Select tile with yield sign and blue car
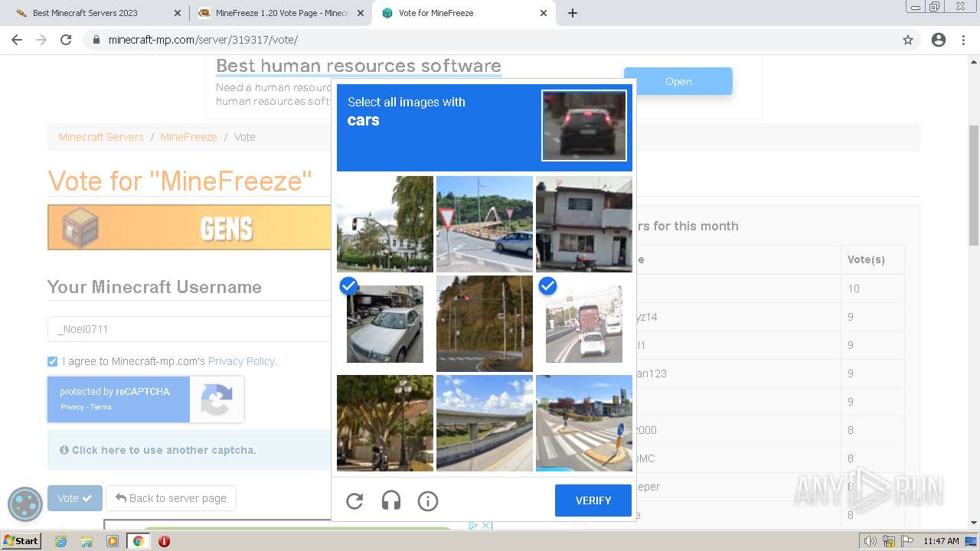This screenshot has width=980, height=551. 485,224
